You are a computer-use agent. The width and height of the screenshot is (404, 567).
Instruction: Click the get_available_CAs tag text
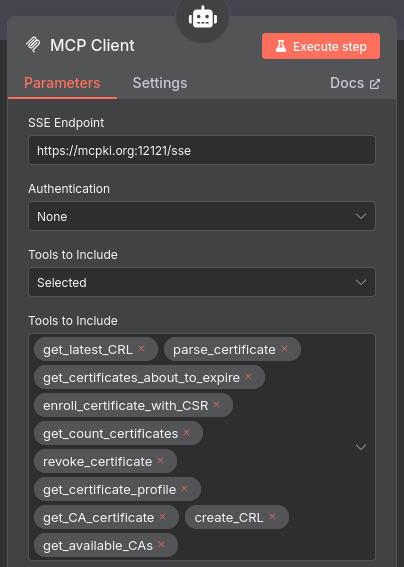click(x=98, y=546)
